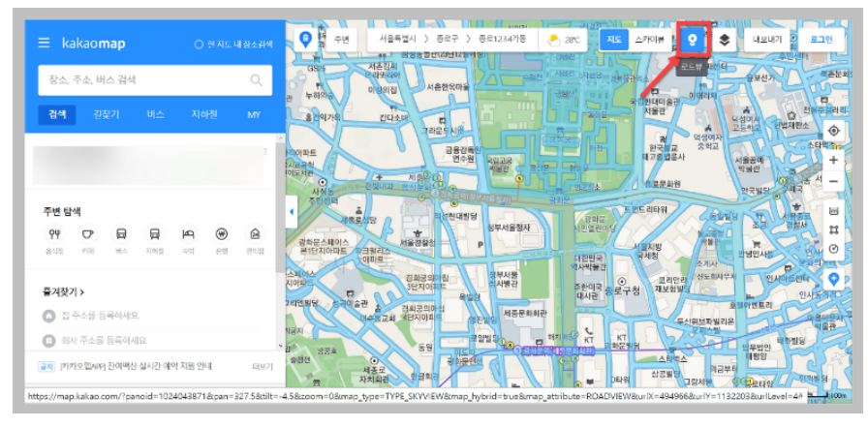Collapse the side panel with arrow handle

[292, 212]
